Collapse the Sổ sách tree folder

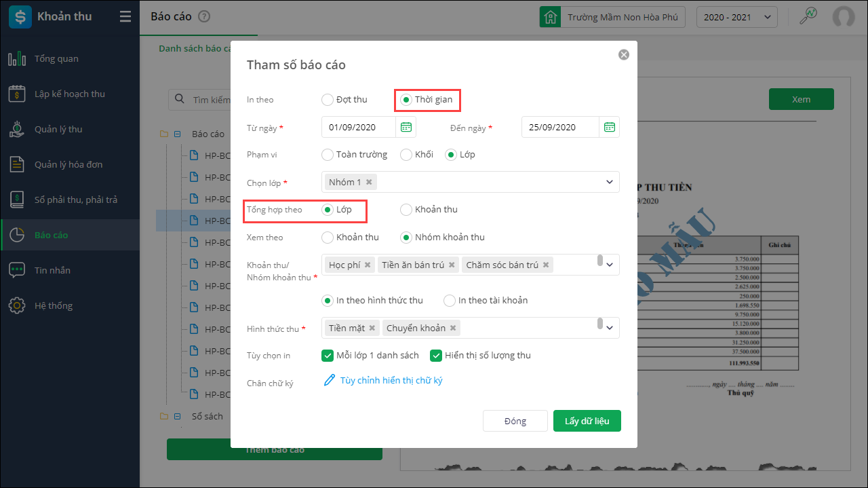pyautogui.click(x=177, y=417)
